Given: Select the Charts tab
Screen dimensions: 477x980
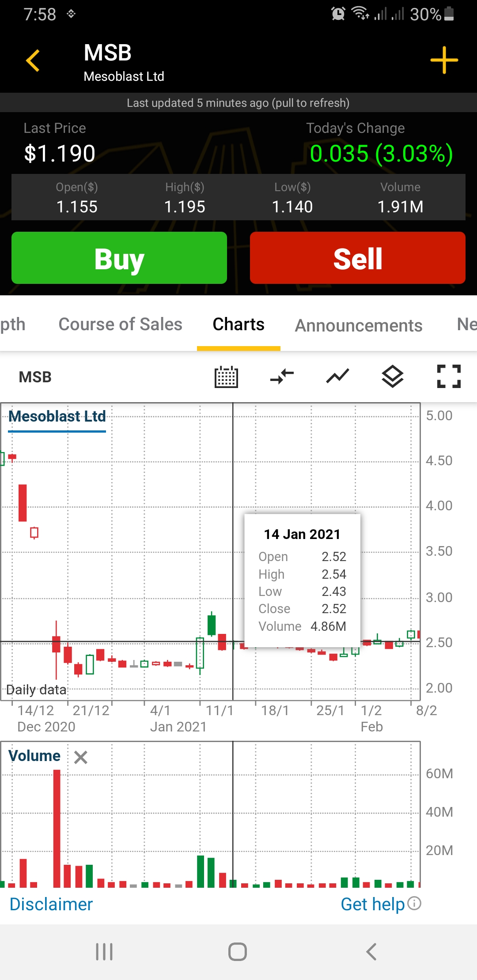Looking at the screenshot, I should (238, 324).
